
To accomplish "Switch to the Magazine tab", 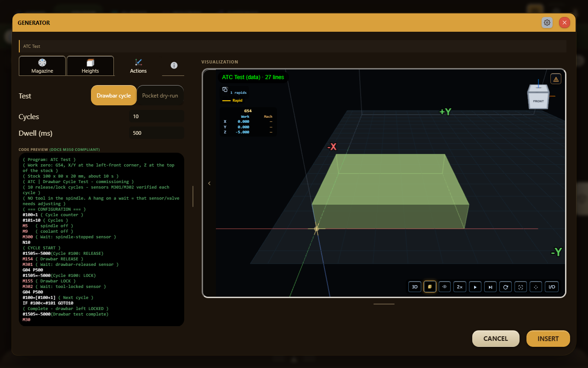I will [42, 66].
